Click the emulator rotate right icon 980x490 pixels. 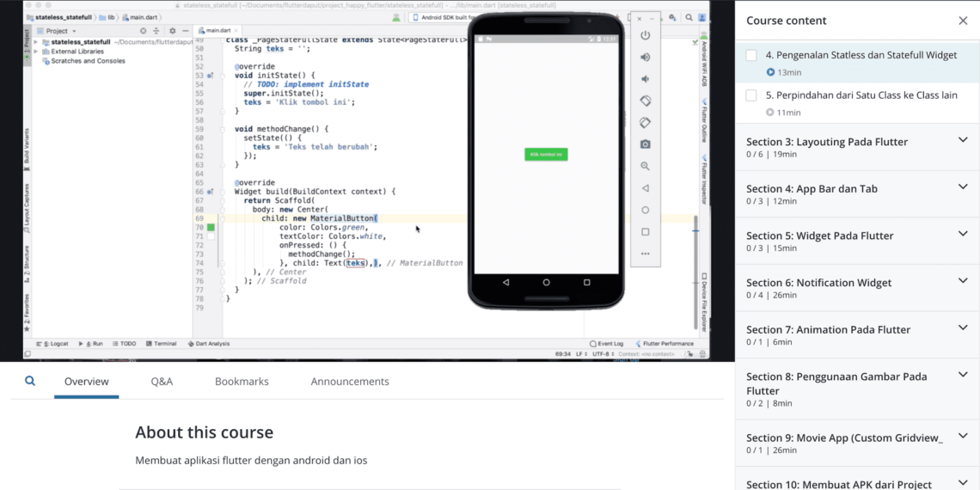[646, 122]
